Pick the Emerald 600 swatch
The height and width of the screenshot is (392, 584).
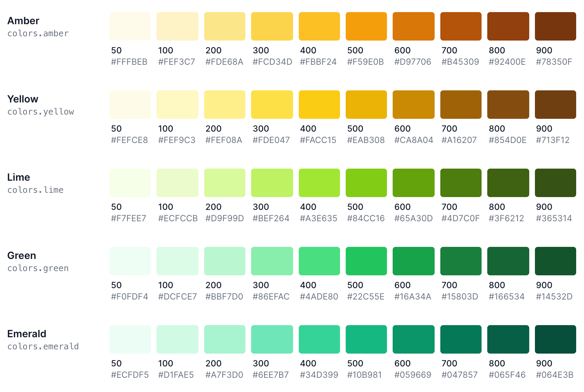414,339
